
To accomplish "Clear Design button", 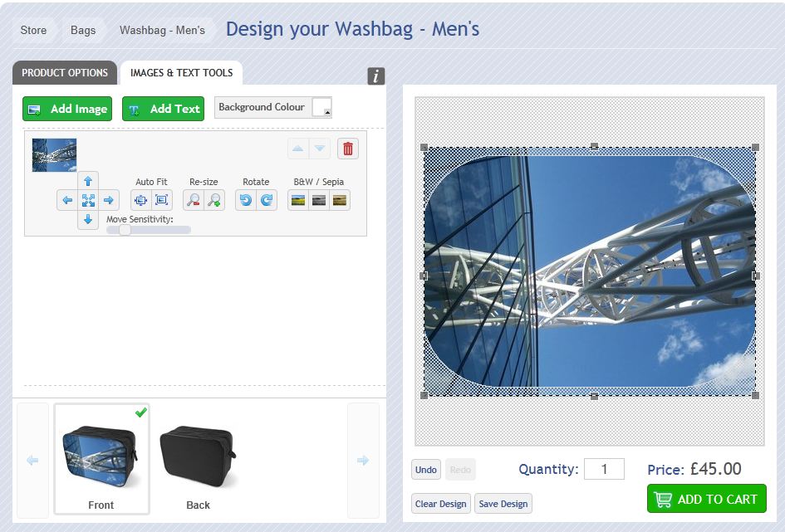I will point(440,504).
